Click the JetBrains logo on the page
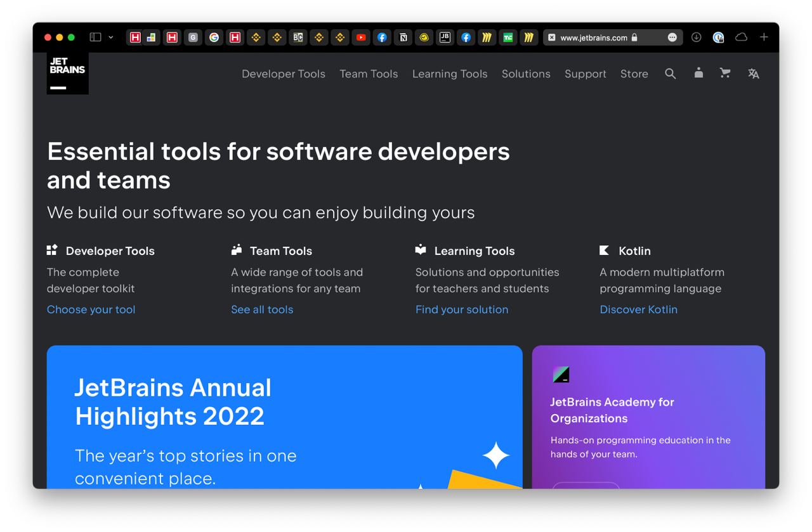 (x=67, y=73)
